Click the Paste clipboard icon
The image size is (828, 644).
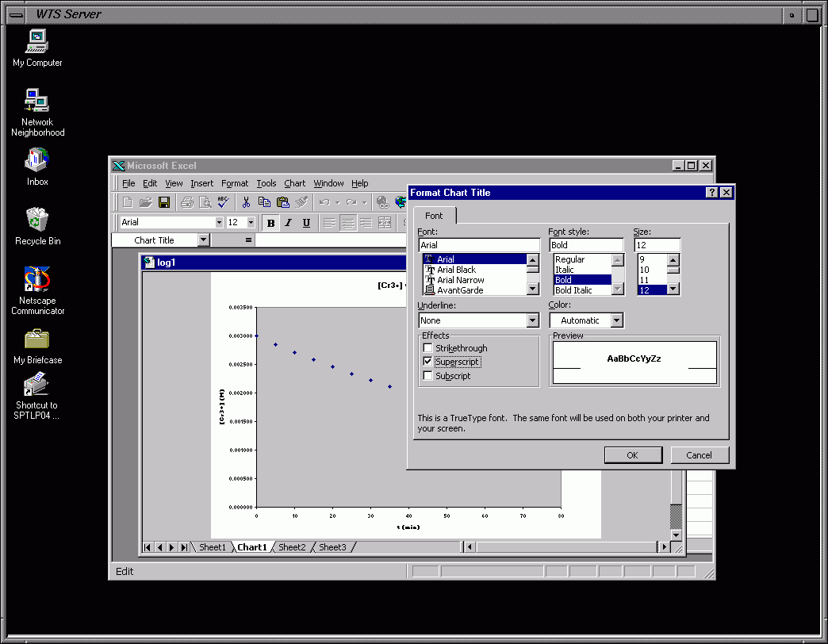[x=282, y=202]
